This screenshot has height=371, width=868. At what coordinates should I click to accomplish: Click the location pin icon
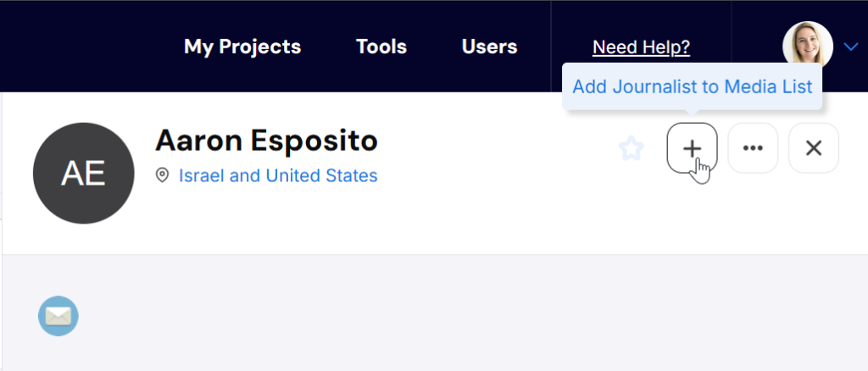(x=162, y=176)
